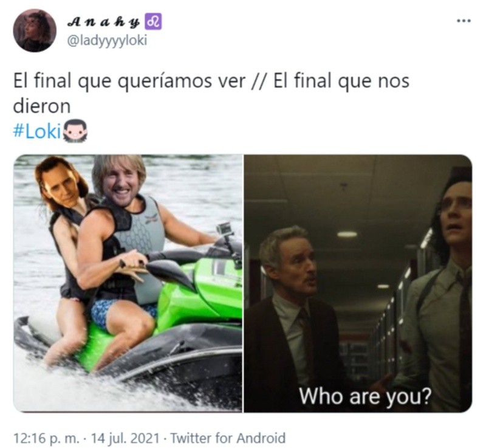Click the 14 jul. 2021 date
This screenshot has width=486, height=448.
point(125,438)
